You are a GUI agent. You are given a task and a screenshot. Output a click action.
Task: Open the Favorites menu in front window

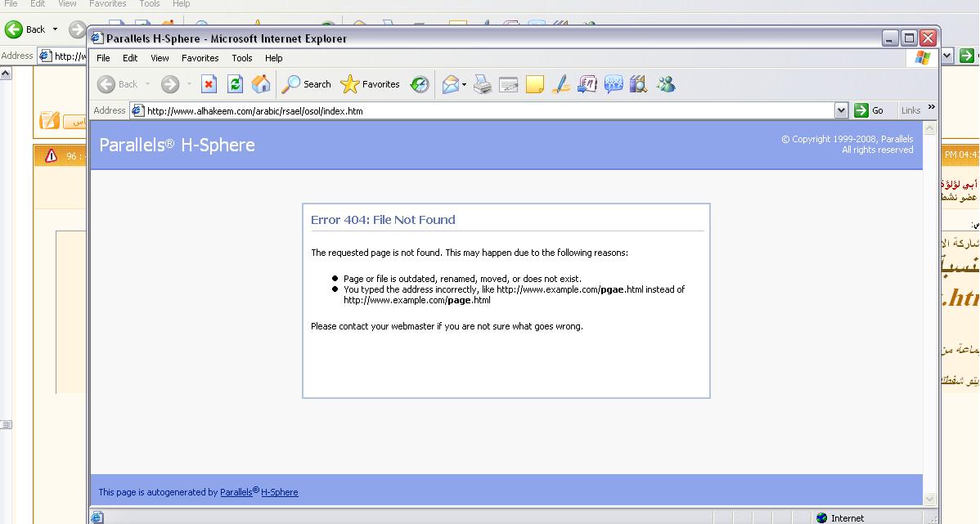(200, 58)
